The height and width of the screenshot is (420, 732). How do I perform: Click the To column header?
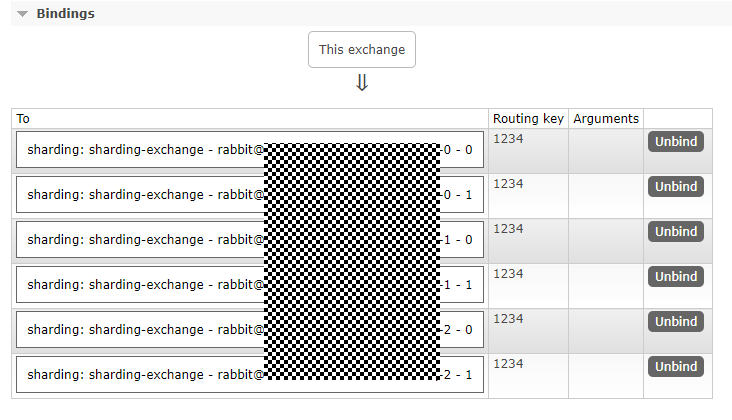point(23,119)
